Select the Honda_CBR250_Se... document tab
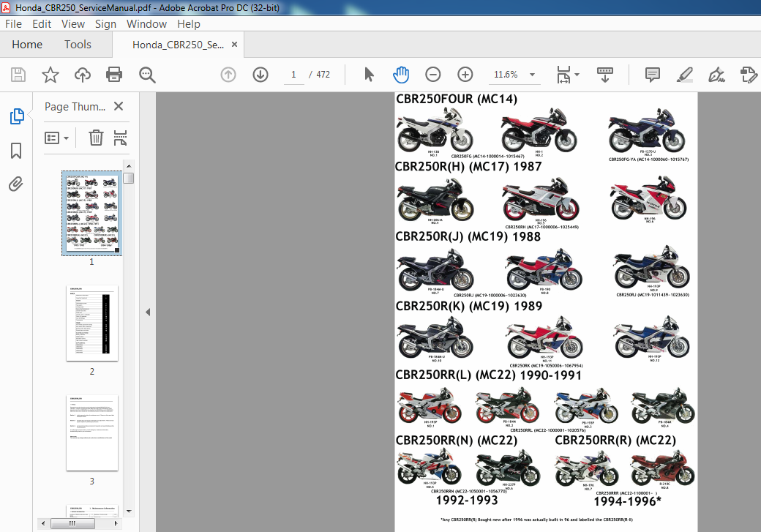 178,45
